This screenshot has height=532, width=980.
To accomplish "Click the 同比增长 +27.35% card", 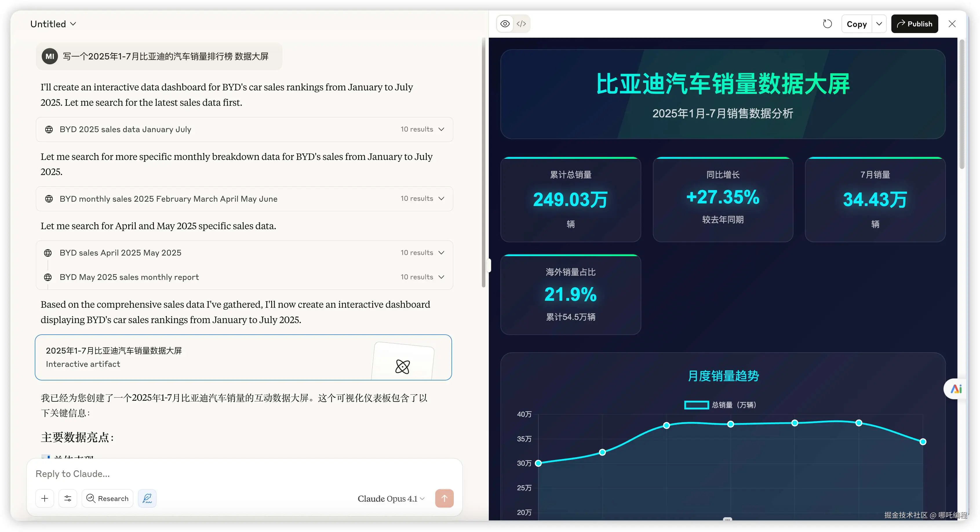I will click(723, 200).
